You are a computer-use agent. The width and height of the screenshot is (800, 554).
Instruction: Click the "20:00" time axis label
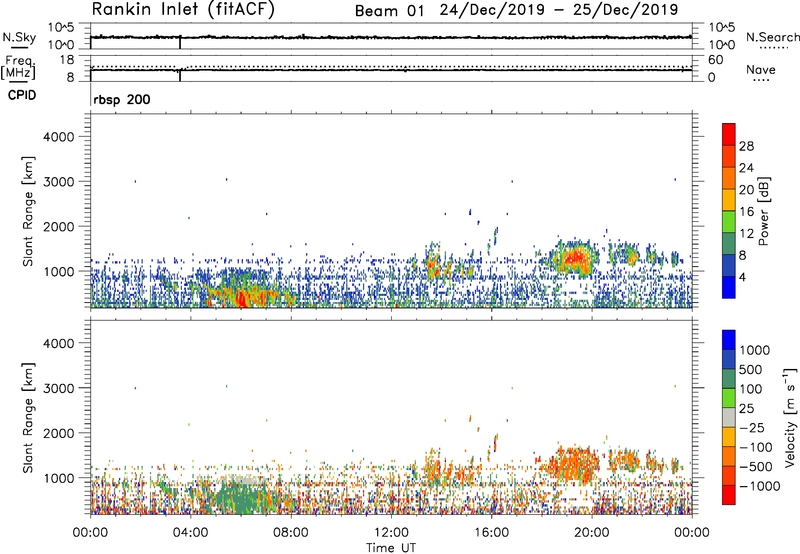pyautogui.click(x=591, y=533)
